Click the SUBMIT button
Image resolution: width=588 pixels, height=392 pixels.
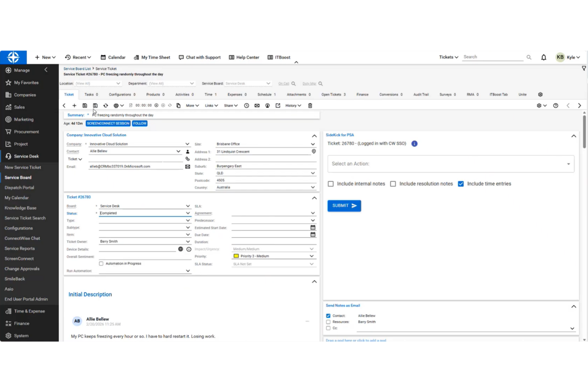point(344,206)
